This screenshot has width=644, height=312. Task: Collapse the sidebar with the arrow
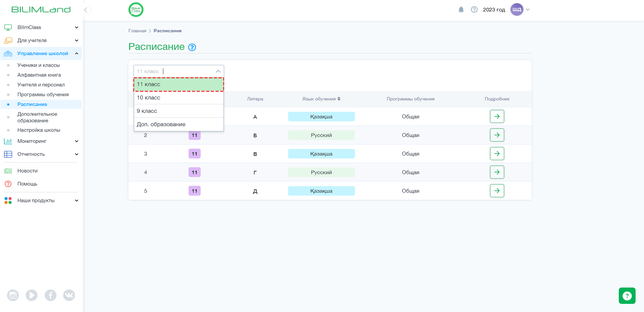(86, 10)
